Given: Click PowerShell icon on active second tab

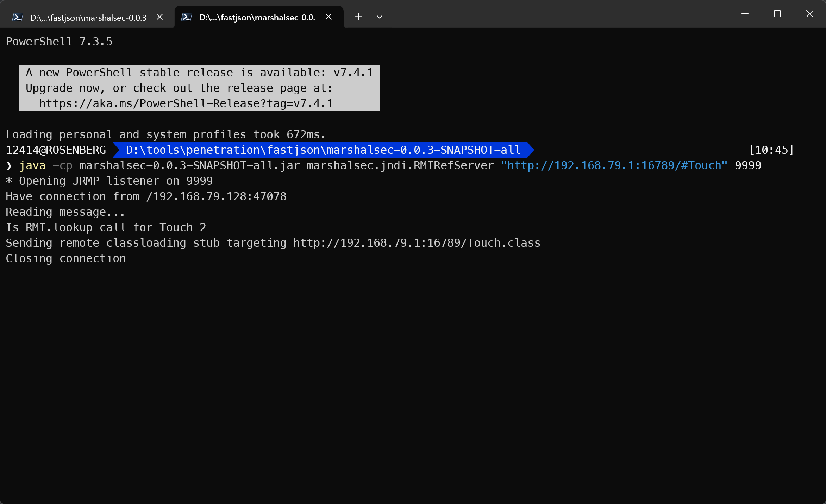Looking at the screenshot, I should (186, 17).
